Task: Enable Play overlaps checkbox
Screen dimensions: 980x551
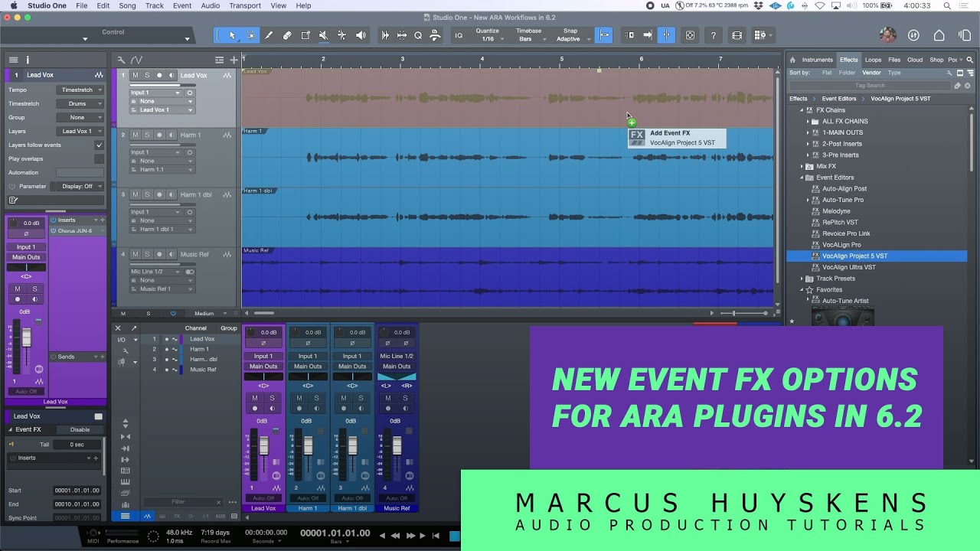Action: 99,158
